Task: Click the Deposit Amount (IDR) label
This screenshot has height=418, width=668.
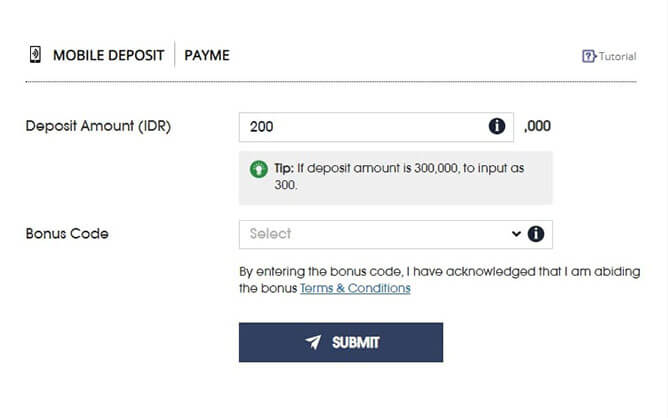Action: click(98, 127)
